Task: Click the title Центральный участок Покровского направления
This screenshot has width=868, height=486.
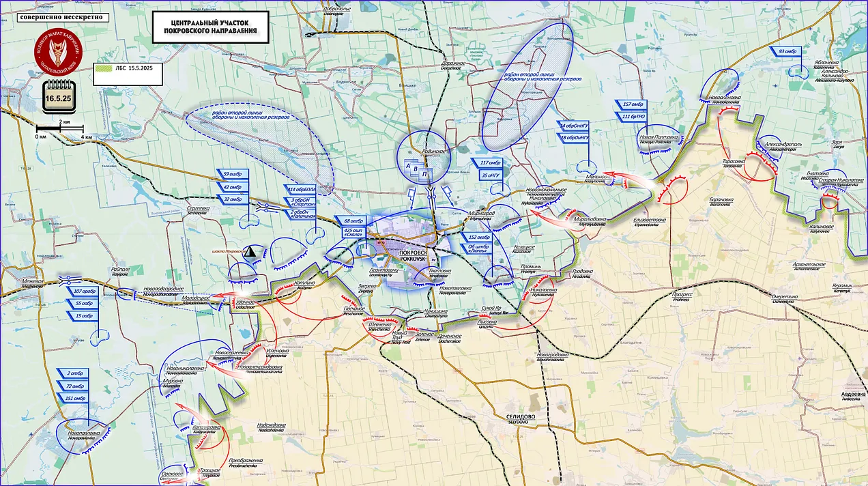Action: click(209, 27)
